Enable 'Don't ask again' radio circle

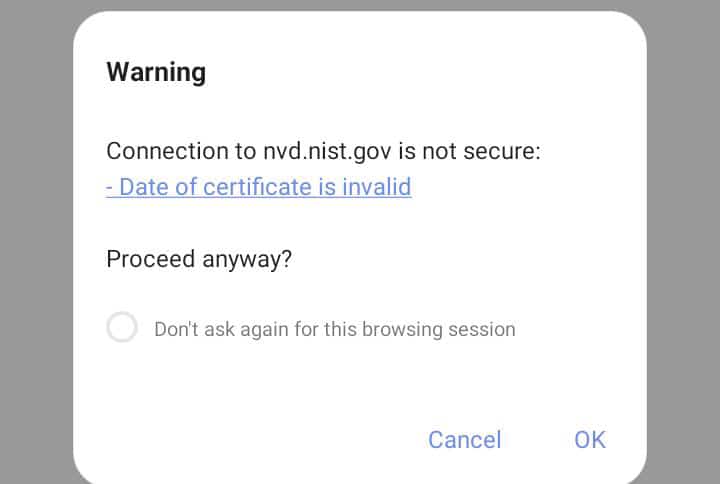(x=122, y=328)
